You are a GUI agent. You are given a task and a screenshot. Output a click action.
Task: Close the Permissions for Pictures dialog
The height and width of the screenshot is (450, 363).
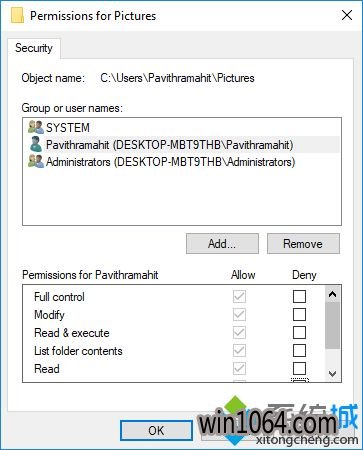pos(347,15)
